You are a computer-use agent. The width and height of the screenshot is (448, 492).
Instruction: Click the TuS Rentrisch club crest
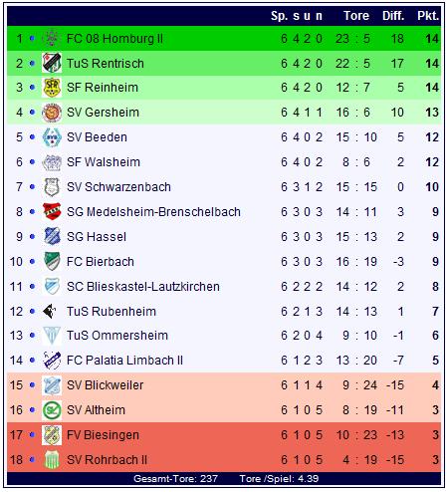click(x=52, y=63)
